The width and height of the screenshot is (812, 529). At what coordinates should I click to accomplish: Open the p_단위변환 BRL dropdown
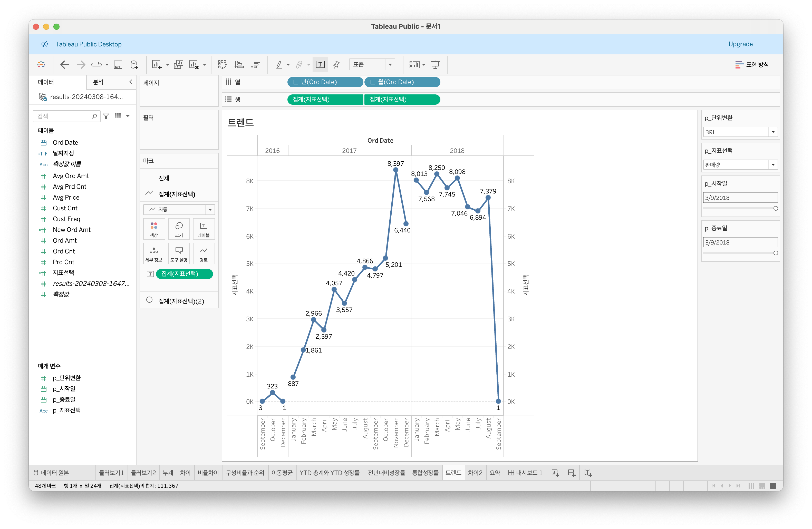tap(773, 132)
